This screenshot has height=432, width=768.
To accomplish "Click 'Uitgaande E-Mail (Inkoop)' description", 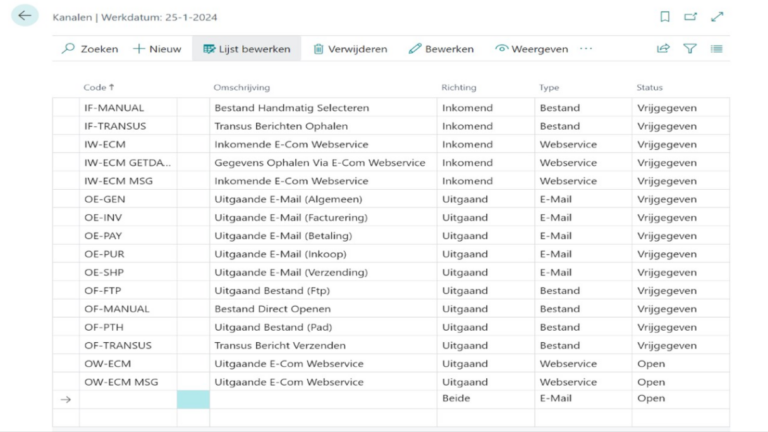I will (280, 254).
